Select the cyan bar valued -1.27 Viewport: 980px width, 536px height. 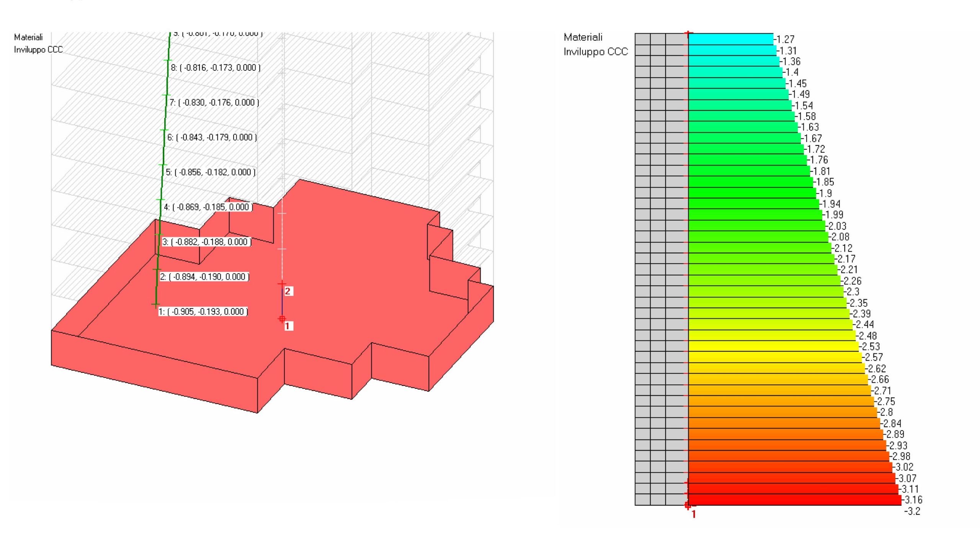pyautogui.click(x=731, y=39)
